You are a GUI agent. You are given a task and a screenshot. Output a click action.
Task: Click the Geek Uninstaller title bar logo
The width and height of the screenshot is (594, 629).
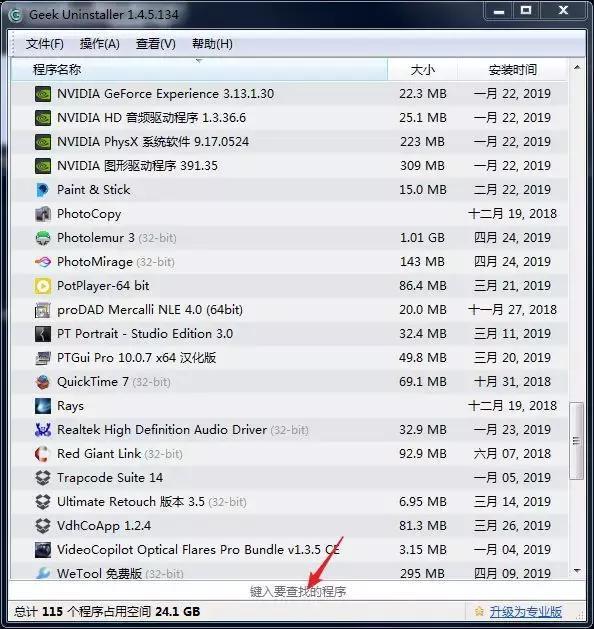point(16,15)
